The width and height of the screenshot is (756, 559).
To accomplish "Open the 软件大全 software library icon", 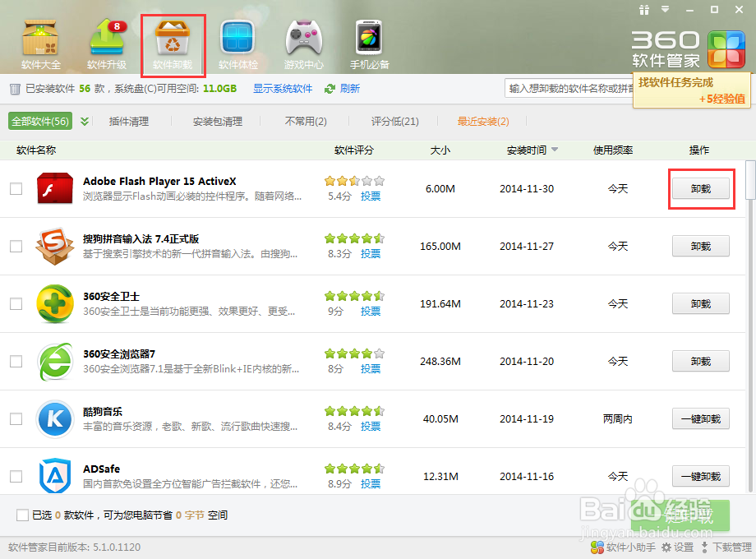I will 41,44.
